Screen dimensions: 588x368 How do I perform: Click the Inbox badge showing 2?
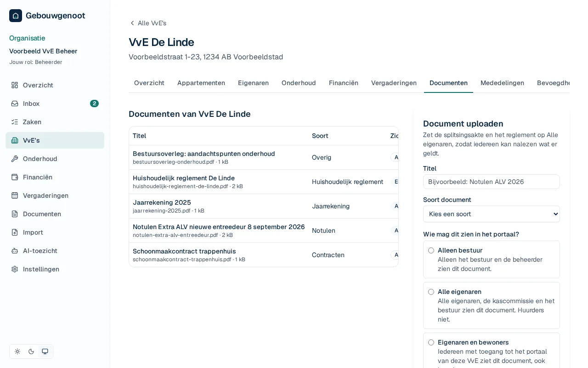pyautogui.click(x=94, y=103)
